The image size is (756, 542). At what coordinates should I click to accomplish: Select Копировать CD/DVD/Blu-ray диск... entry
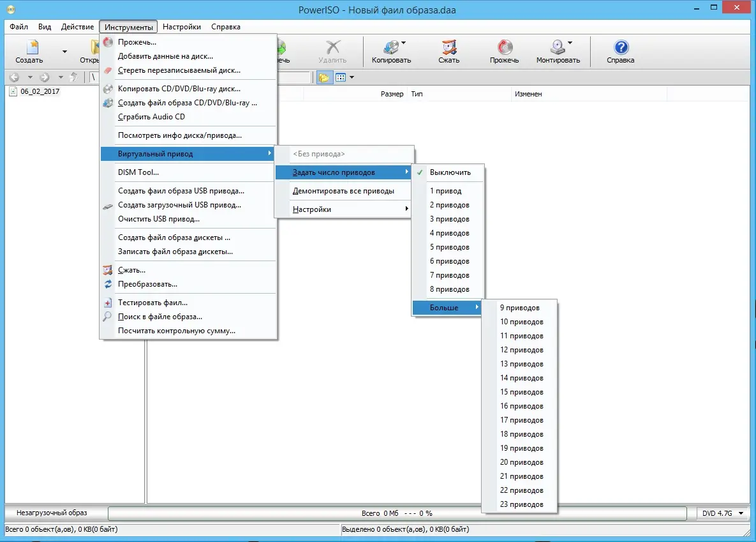pyautogui.click(x=188, y=89)
